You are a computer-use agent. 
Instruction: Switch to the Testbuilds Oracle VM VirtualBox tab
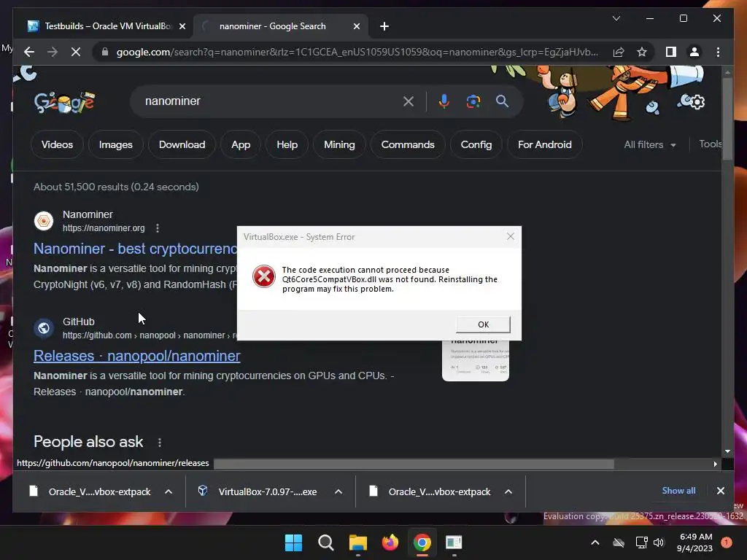click(101, 26)
